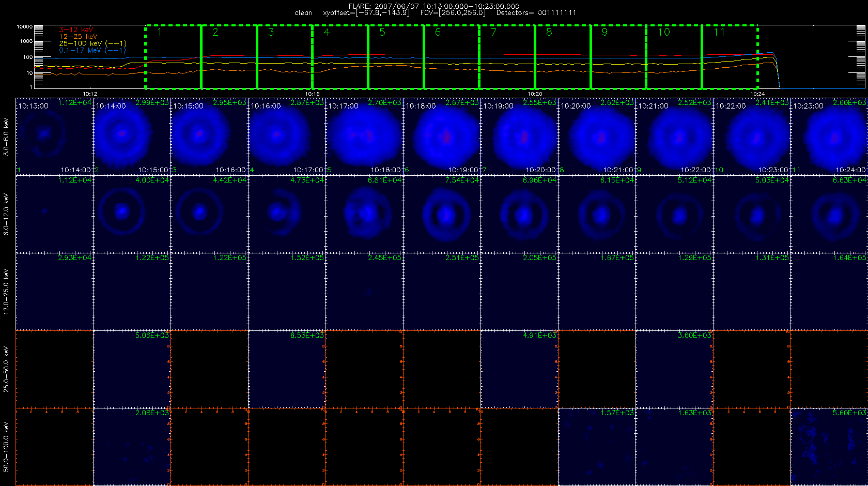Viewport: 868px width, 486px height.
Task: Click 25.0-50.0 keV image labeled 5.06E+03
Action: tap(132, 369)
